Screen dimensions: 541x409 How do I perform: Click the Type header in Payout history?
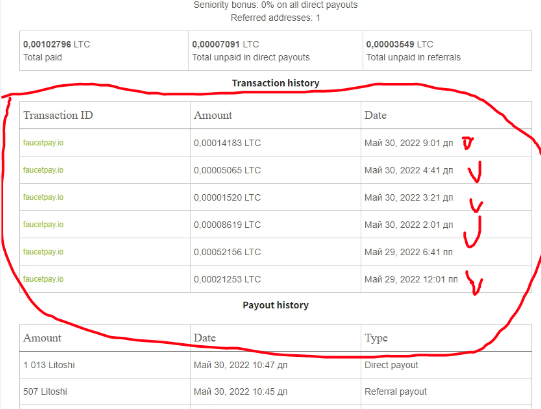tap(376, 338)
